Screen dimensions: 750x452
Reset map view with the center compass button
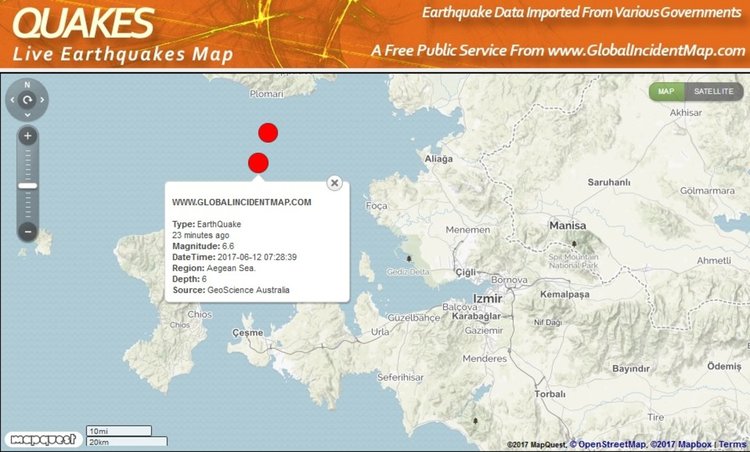27,100
